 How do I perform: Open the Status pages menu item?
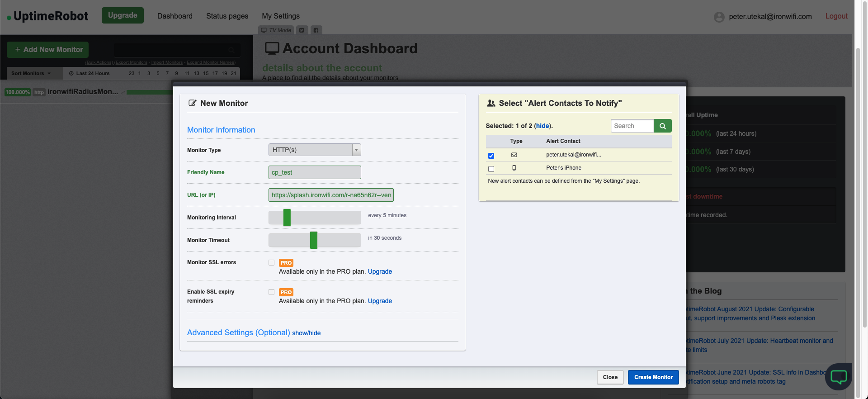tap(227, 16)
